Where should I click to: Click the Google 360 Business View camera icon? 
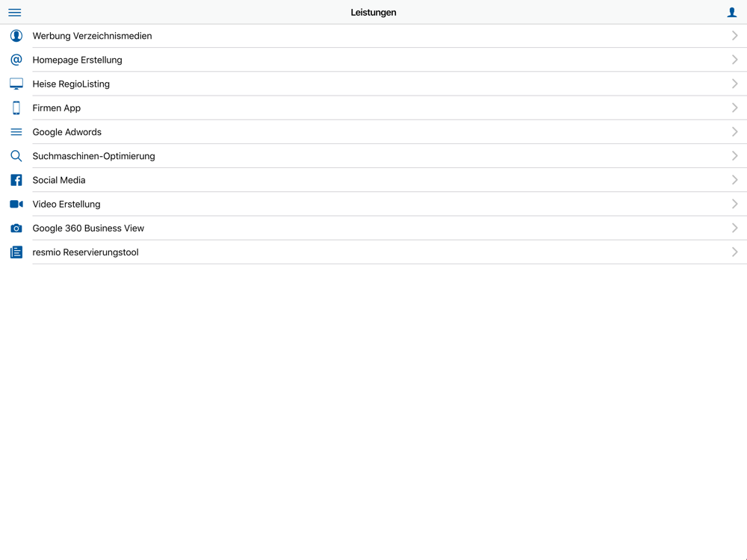click(16, 228)
